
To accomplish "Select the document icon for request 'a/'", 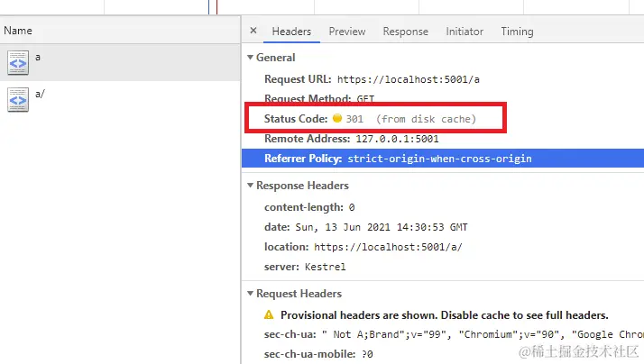I will [x=18, y=99].
